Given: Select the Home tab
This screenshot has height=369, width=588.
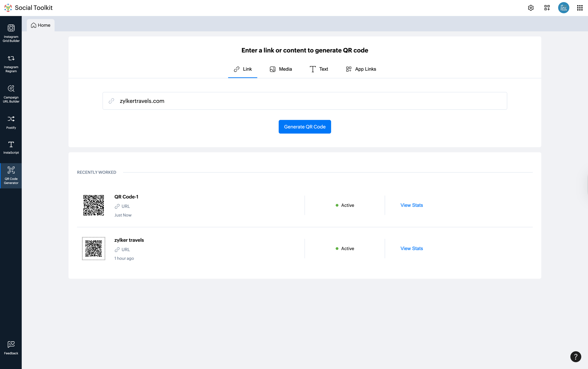Looking at the screenshot, I should (41, 25).
